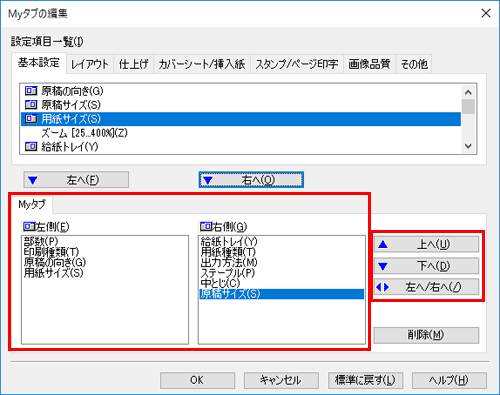The width and height of the screenshot is (500, 395).
Task: Open the レイアウト tab
Action: tap(90, 64)
